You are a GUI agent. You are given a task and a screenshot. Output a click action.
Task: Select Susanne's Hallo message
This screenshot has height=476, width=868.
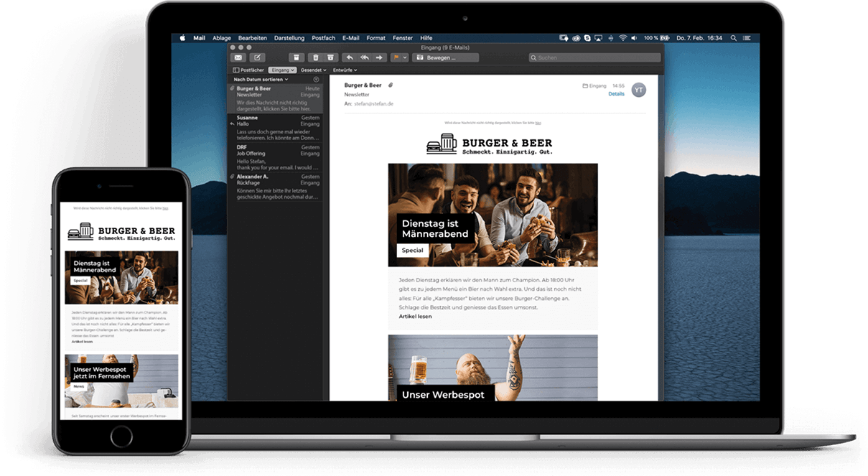click(x=276, y=128)
